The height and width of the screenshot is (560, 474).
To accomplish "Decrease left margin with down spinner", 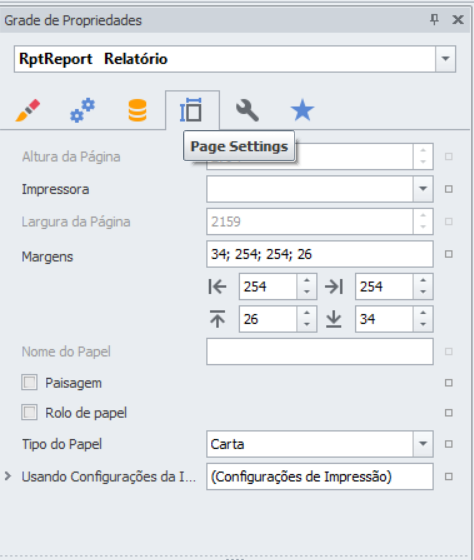I will (x=307, y=292).
